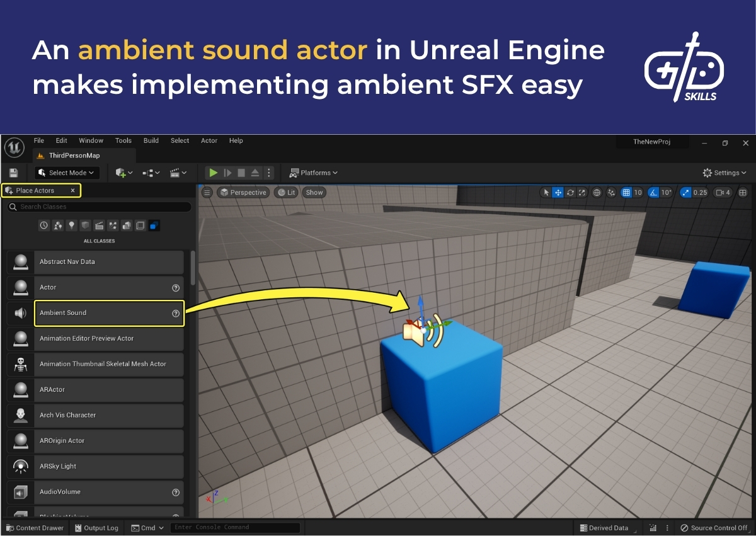The image size is (756, 536).
Task: Open the Cinematic category in Place Actors
Action: click(98, 225)
